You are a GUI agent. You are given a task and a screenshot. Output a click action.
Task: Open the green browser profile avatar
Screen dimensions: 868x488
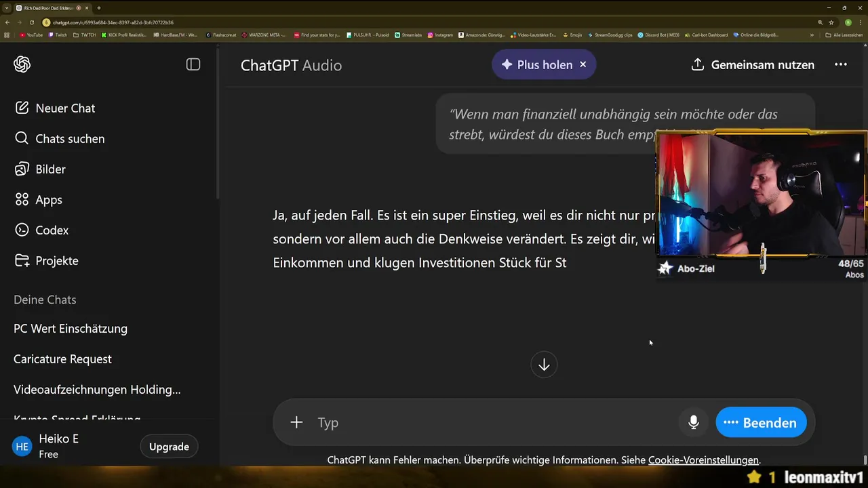[848, 22]
